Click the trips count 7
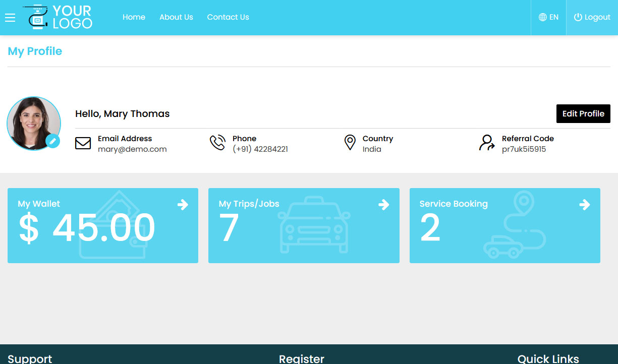Image resolution: width=618 pixels, height=364 pixels. [229, 228]
